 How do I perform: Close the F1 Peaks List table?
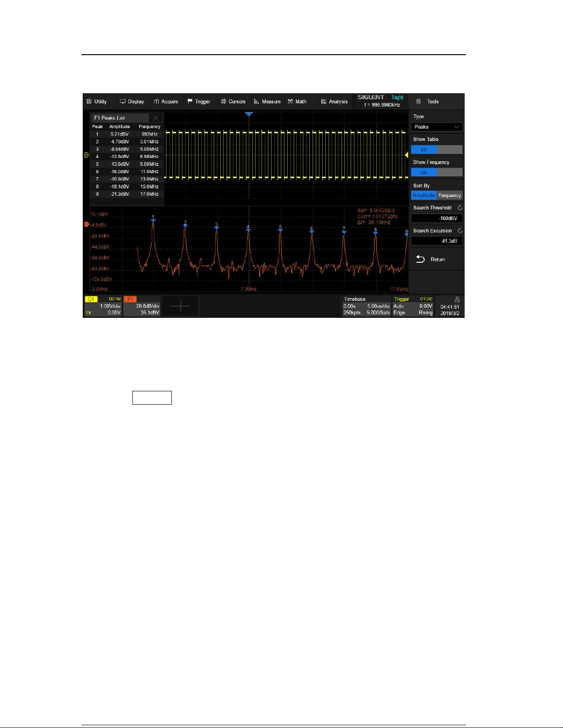(155, 118)
